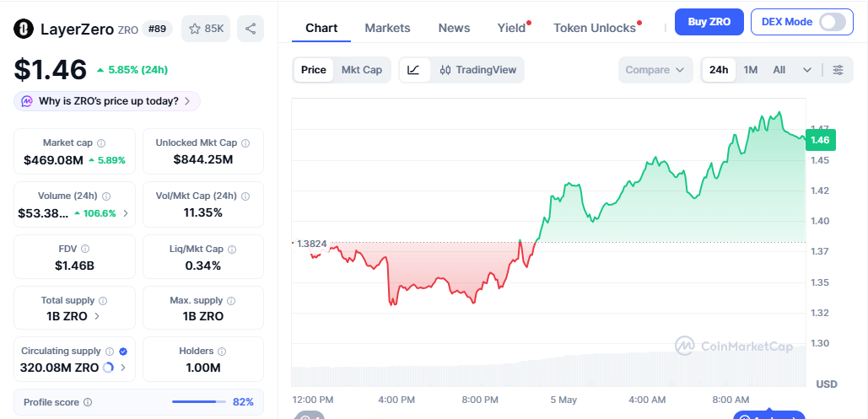Viewport: 868px width, 419px height.
Task: Expand Circulating supply details chevron
Action: (123, 368)
